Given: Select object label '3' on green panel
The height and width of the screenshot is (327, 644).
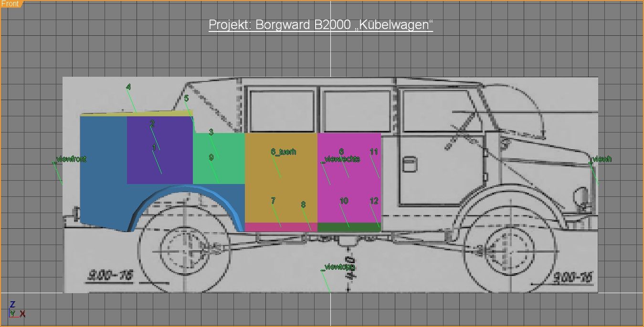Looking at the screenshot, I should pos(211,132).
